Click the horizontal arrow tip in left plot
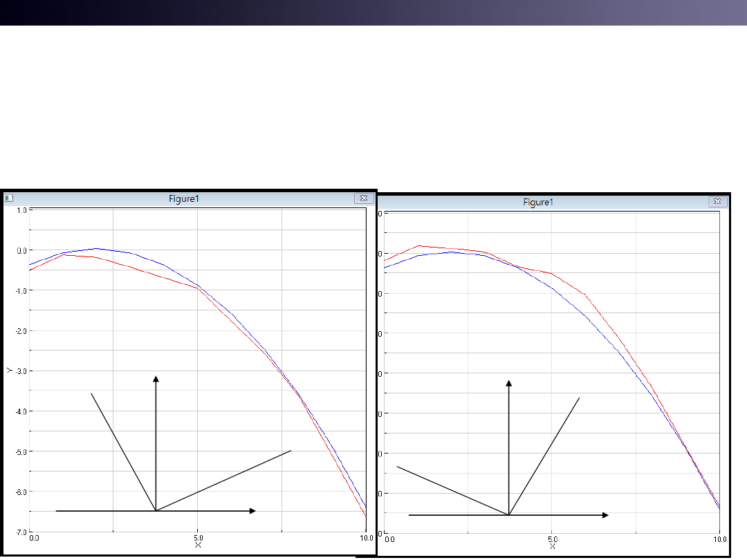747x560 pixels. pos(254,511)
